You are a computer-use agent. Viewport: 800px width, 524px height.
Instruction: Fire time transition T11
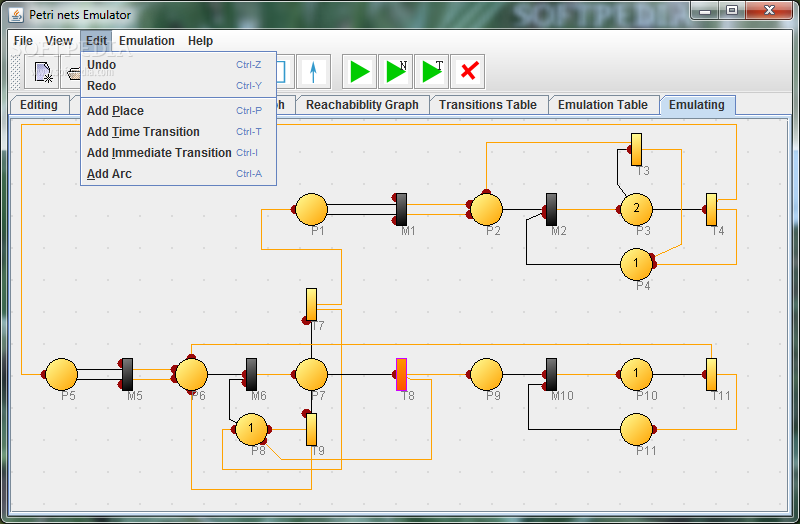pos(711,374)
